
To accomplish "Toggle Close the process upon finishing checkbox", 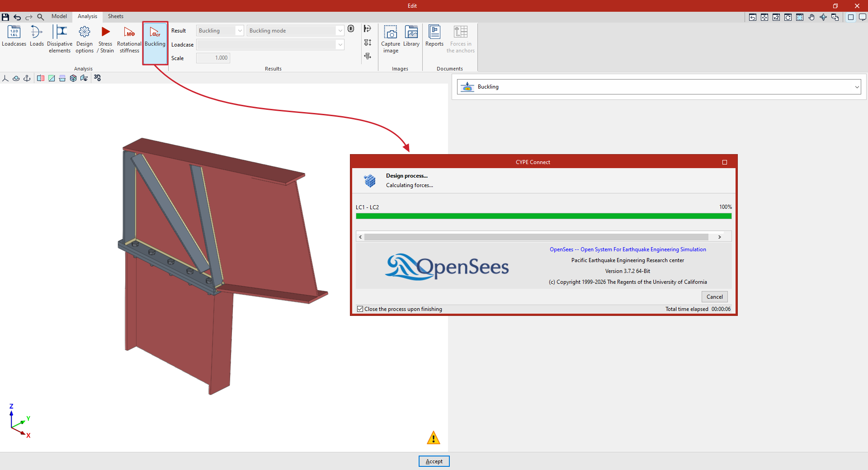I will coord(360,309).
